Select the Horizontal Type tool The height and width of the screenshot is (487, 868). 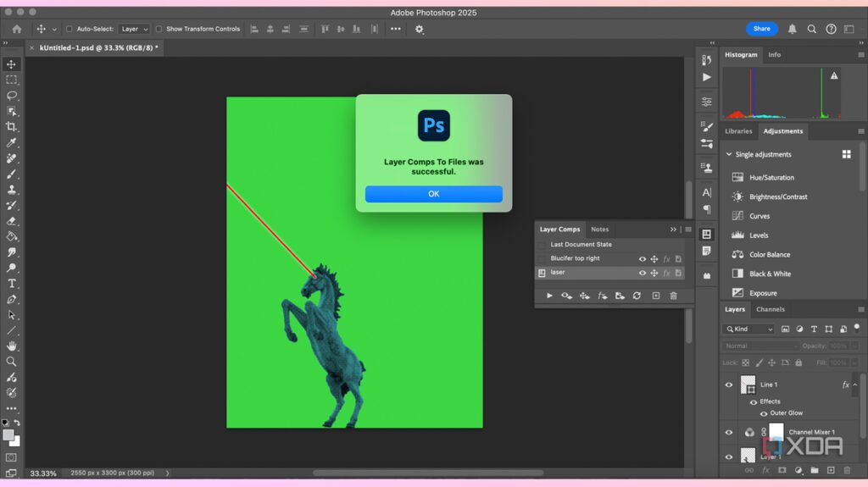(x=11, y=284)
